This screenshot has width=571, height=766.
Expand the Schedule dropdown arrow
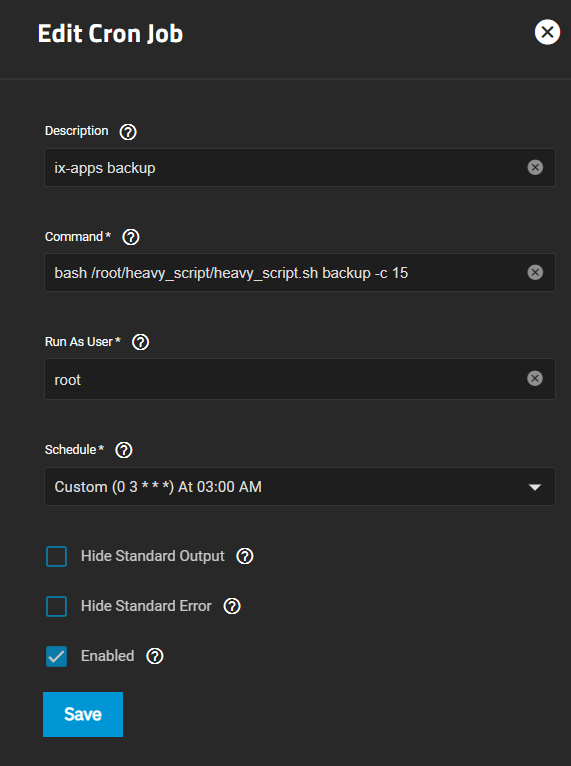535,487
